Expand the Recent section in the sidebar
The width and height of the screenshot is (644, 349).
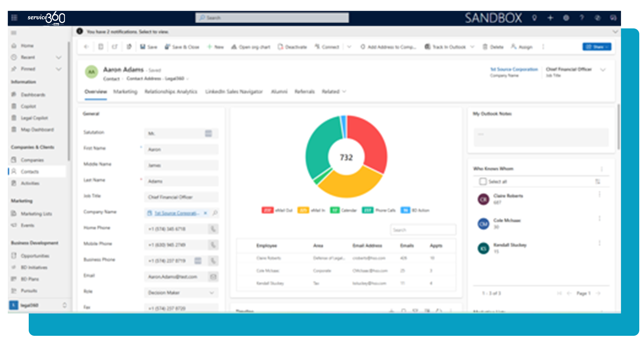coord(59,57)
